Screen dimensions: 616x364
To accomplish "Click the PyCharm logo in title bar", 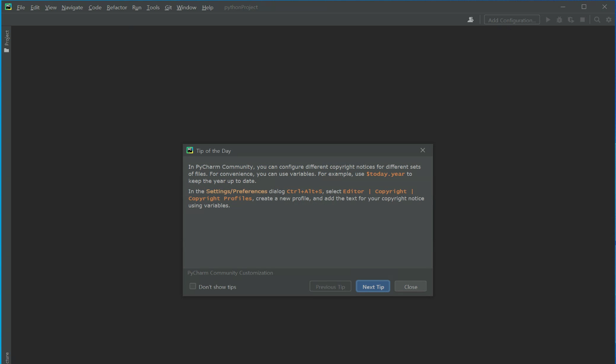I will pos(8,7).
